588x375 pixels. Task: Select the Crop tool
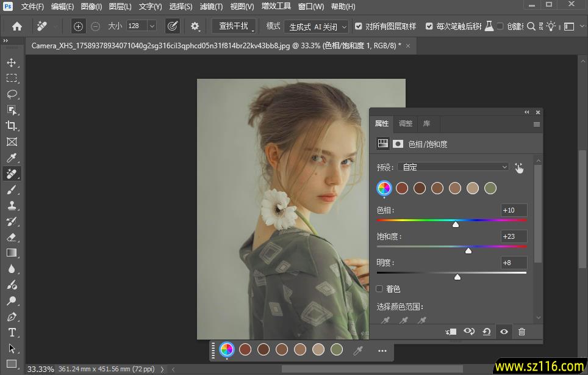click(11, 126)
